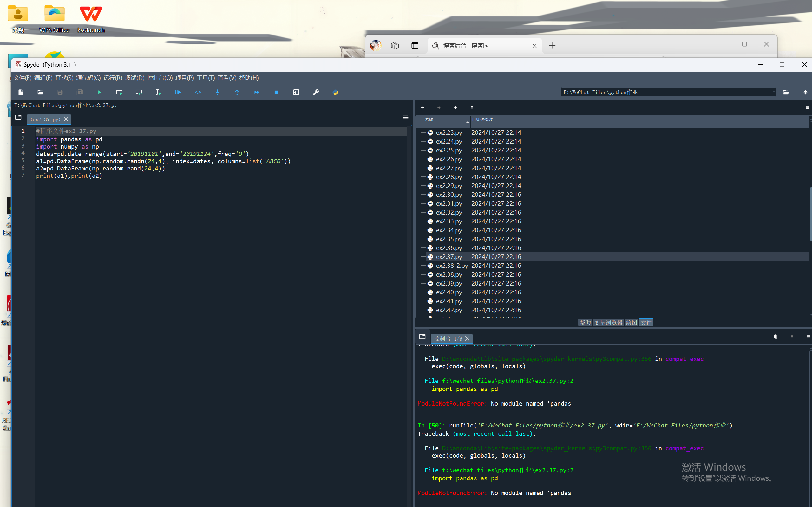Click the Debug file toolbar icon
This screenshot has width=812, height=507.
click(x=178, y=92)
